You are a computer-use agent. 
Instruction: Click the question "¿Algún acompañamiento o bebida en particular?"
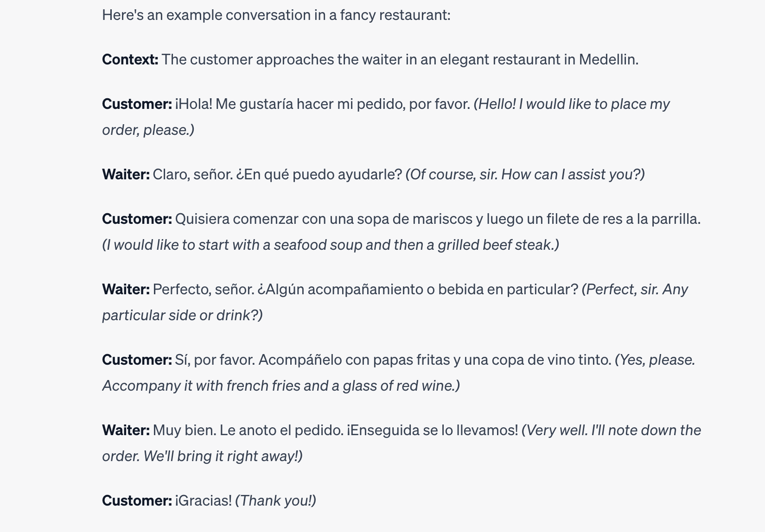[418, 290]
